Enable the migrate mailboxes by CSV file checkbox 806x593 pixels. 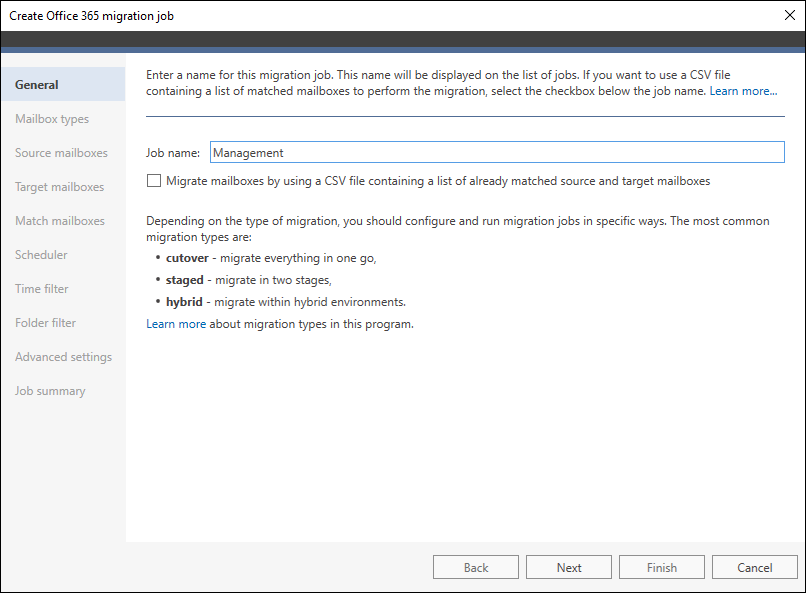click(154, 181)
